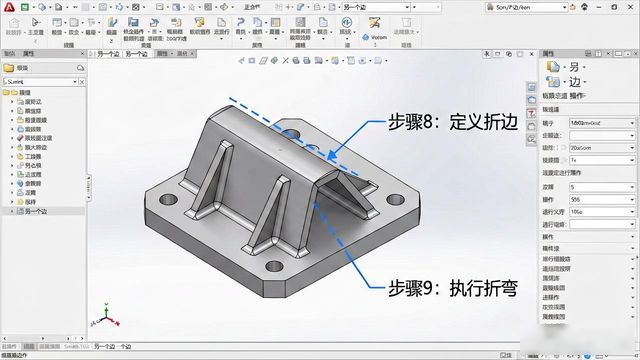Open the small empty combo right of 另一个边 combo
This screenshot has width=640, height=360.
tap(426, 7)
